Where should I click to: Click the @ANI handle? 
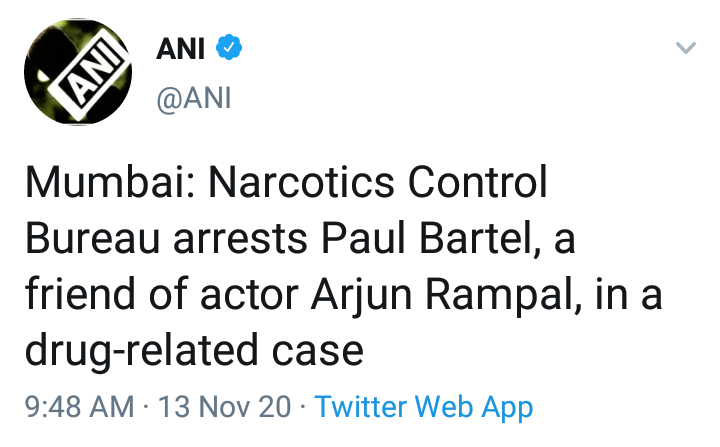[193, 98]
